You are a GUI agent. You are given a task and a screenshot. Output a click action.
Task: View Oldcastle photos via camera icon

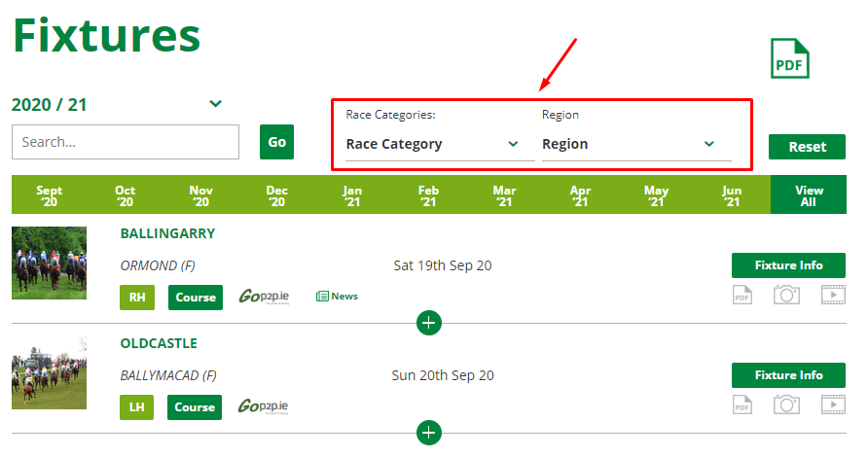pyautogui.click(x=786, y=404)
